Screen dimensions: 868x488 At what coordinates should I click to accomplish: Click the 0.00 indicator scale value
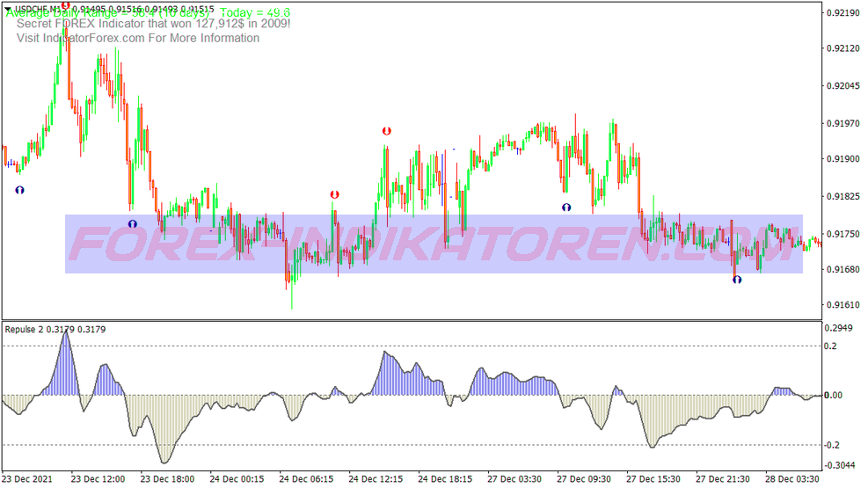833,395
